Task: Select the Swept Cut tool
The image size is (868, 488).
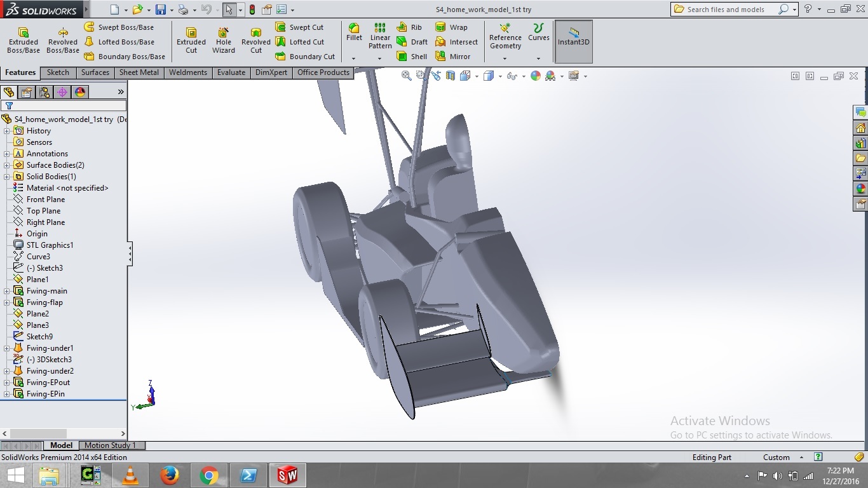Action: 299,27
